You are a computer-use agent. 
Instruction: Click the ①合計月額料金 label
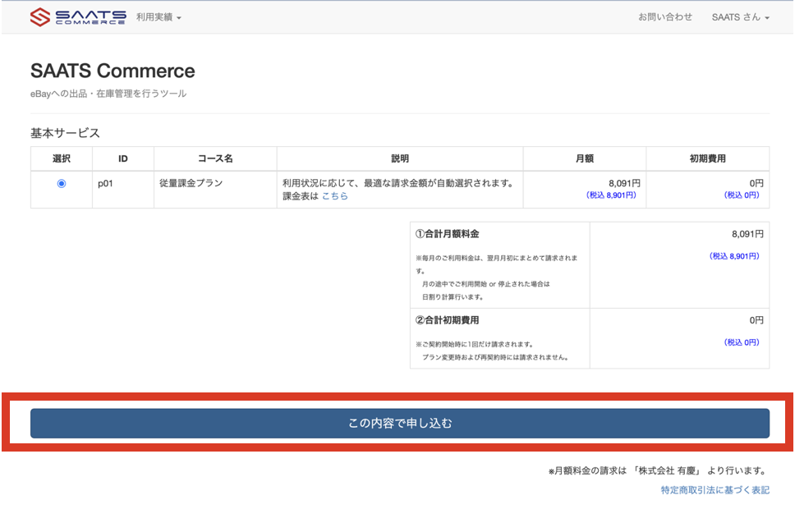coord(448,234)
